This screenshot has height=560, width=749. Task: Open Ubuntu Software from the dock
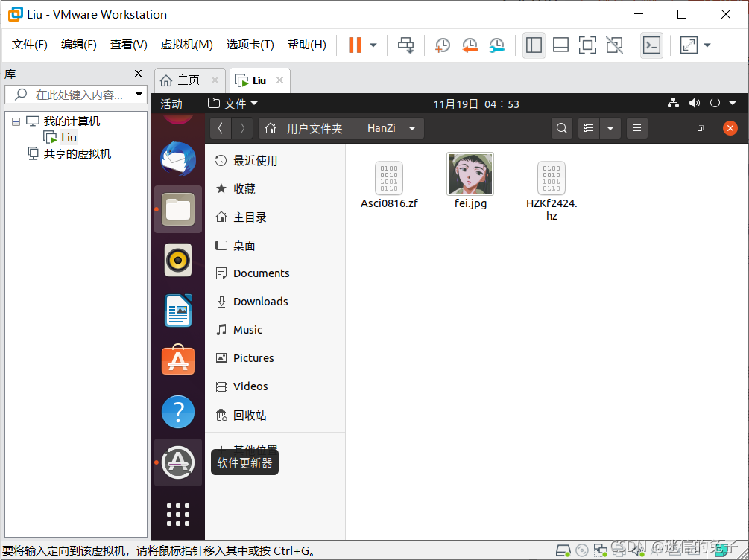pyautogui.click(x=178, y=360)
